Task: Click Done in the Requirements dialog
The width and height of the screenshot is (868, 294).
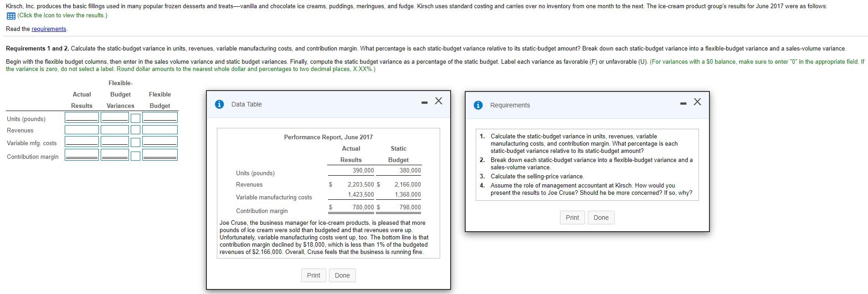Action: (x=601, y=218)
